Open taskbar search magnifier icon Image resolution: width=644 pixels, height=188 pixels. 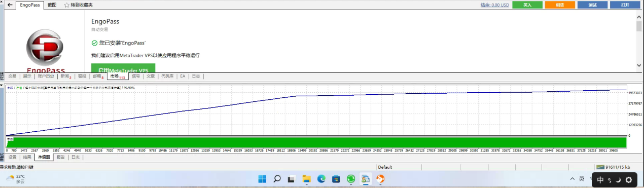tap(277, 179)
